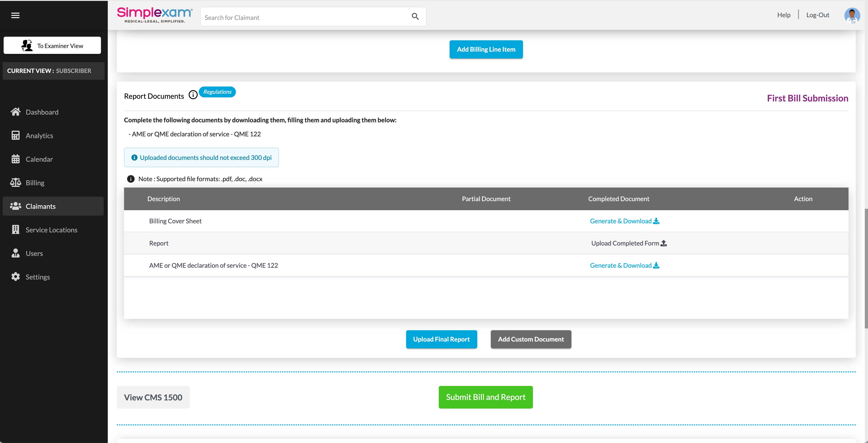Switch To Examiner View
Image resolution: width=868 pixels, height=443 pixels.
coord(52,46)
